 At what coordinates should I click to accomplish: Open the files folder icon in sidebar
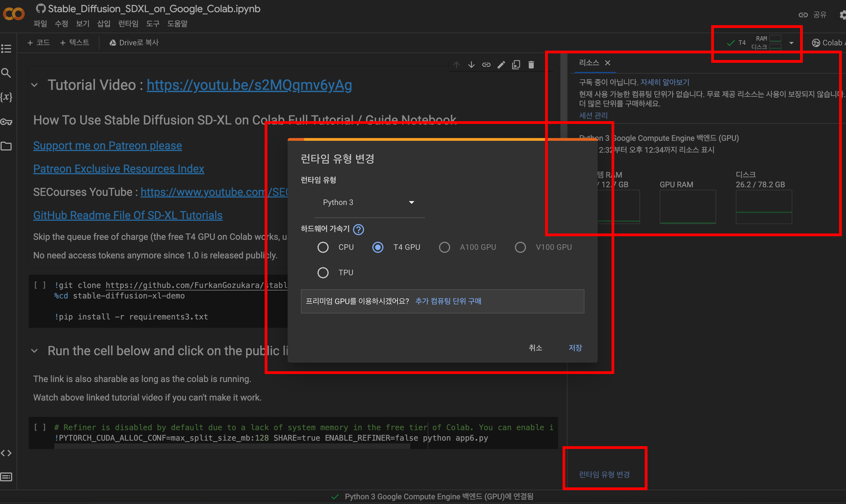tap(6, 146)
